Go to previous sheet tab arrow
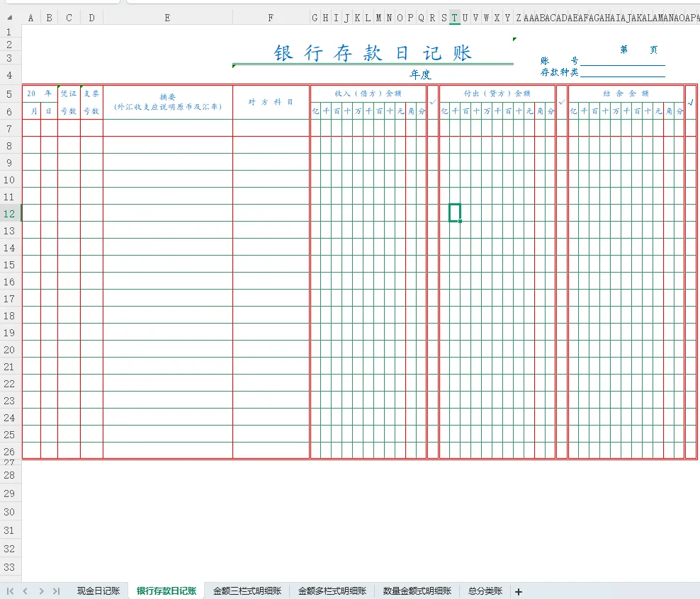The width and height of the screenshot is (700, 599). 26,591
